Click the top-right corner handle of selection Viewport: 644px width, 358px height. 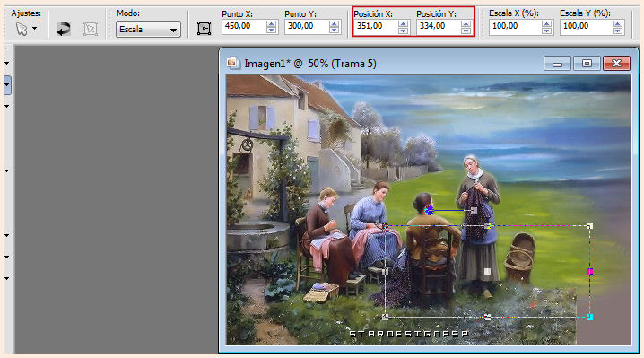coord(589,225)
